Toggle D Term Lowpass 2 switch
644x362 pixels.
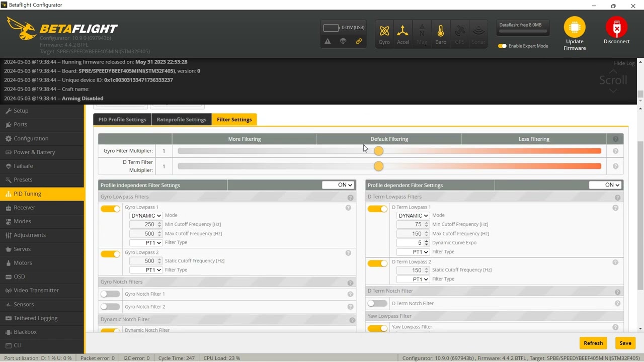(x=377, y=263)
